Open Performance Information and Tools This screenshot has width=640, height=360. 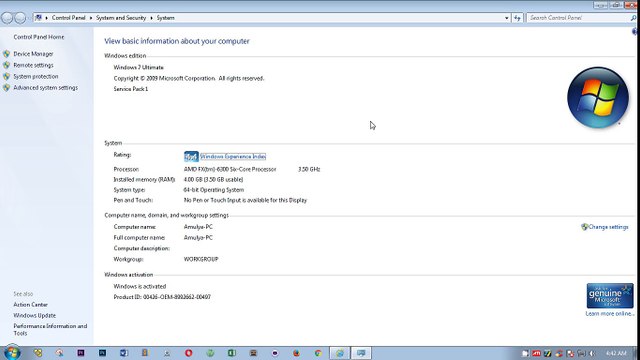(50, 330)
